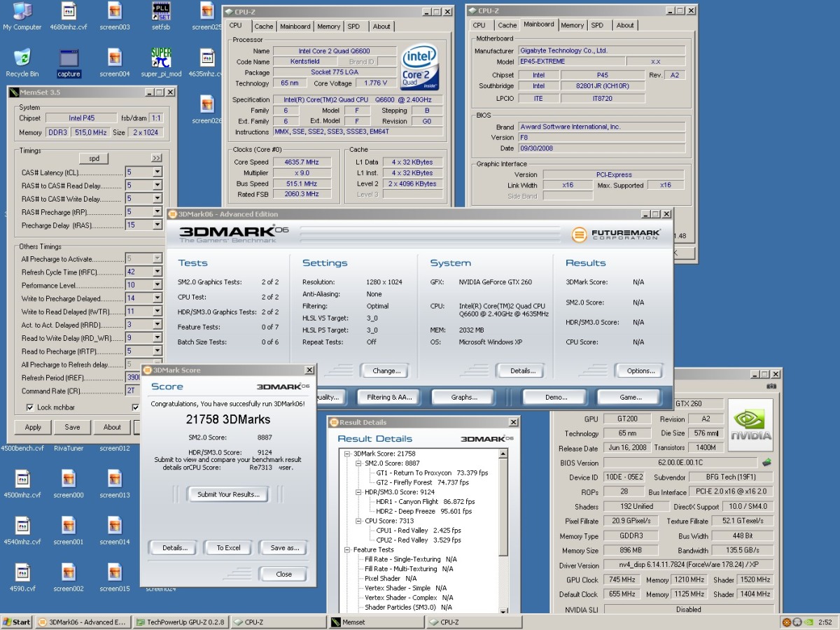Collapse the CPU Score: 7313 tree node
This screenshot has height=630, width=840.
[x=358, y=521]
